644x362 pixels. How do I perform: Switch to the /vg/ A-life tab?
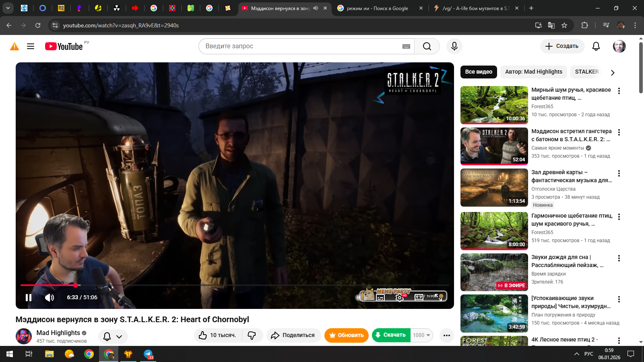(x=475, y=8)
